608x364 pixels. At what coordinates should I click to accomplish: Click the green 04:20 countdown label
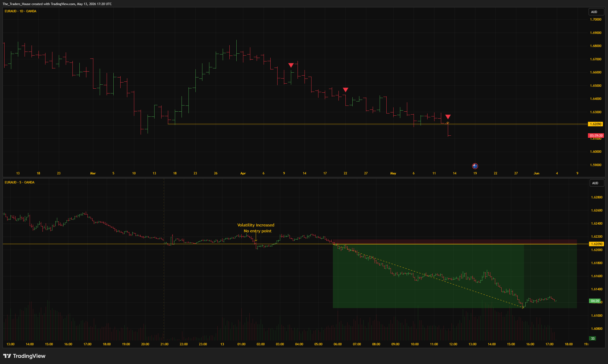coord(595,301)
